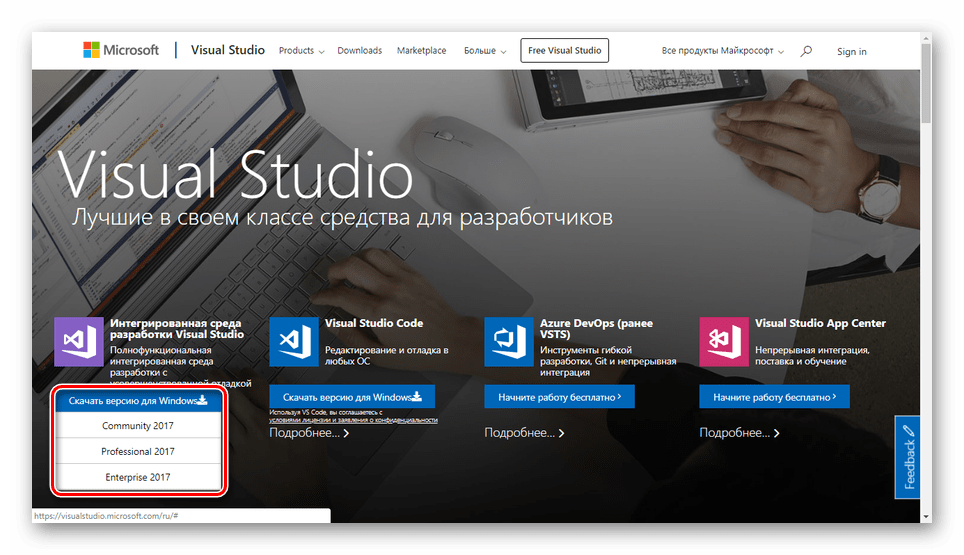Expand the Products dropdown menu
964x555 pixels.
pos(301,51)
